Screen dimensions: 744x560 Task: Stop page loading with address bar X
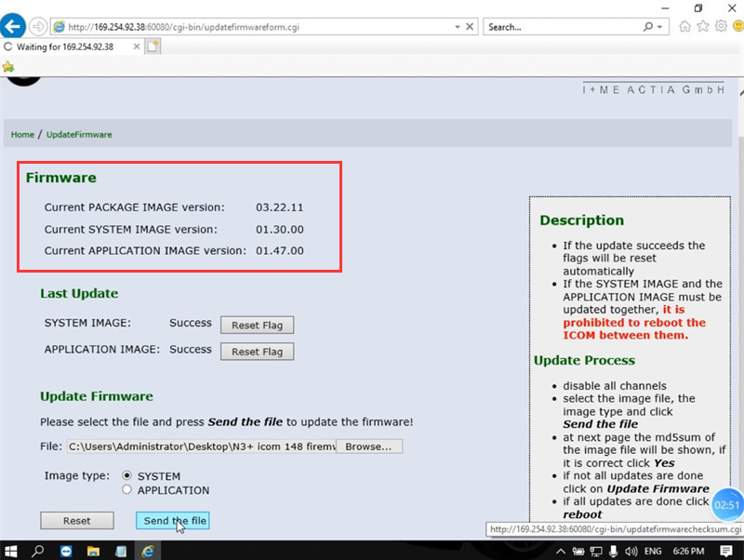pos(470,27)
